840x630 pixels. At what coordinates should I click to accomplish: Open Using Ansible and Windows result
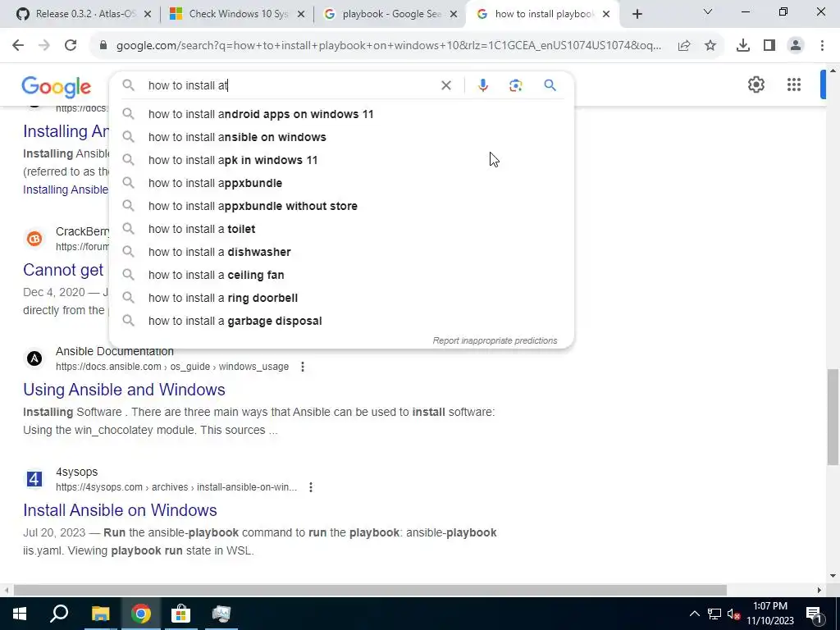tap(124, 390)
